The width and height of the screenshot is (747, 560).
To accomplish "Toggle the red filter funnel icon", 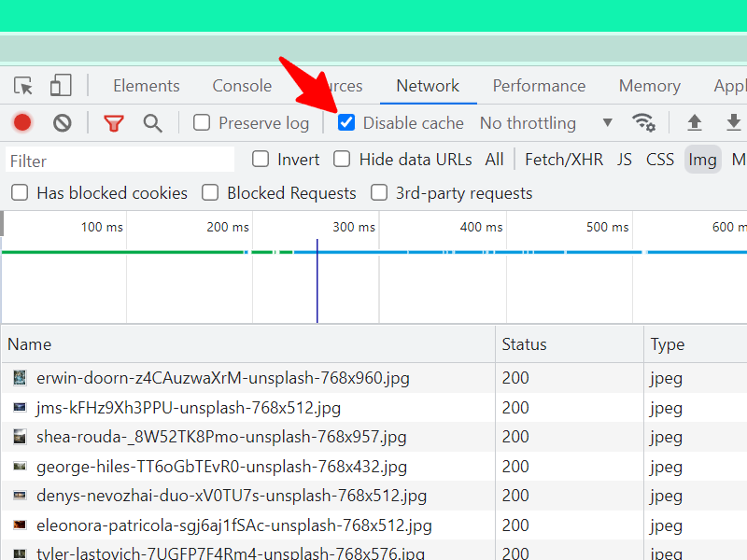I will [113, 123].
